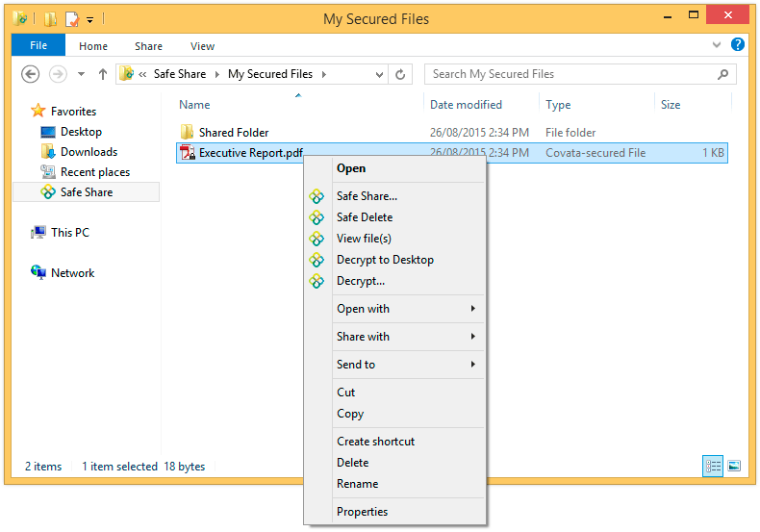Select Decrypt to Desktop option
Screen dimensions: 760x532
[385, 260]
